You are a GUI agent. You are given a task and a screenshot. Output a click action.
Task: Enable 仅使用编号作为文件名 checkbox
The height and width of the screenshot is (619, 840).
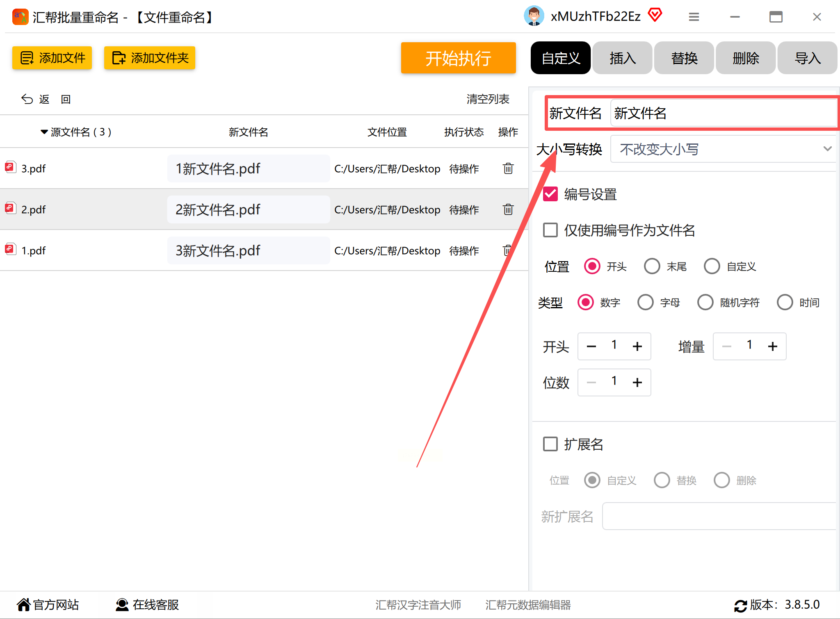550,230
